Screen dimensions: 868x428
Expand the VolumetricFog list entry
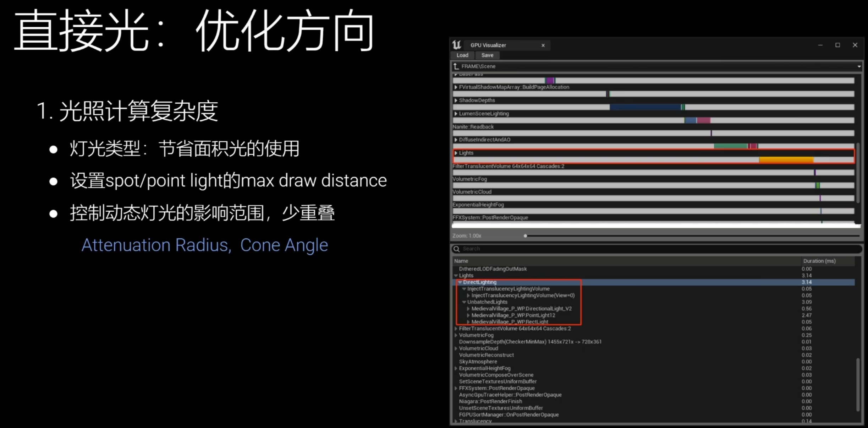pos(456,335)
